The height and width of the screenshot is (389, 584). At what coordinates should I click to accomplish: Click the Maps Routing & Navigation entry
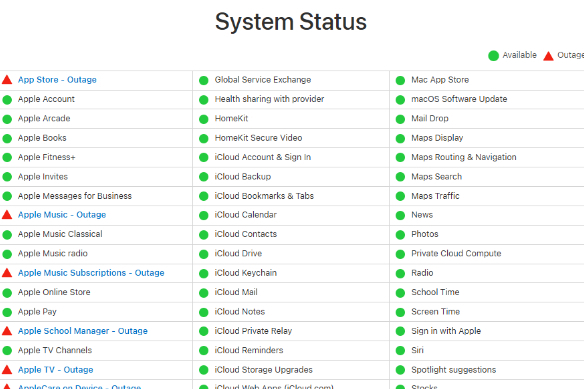coord(464,157)
